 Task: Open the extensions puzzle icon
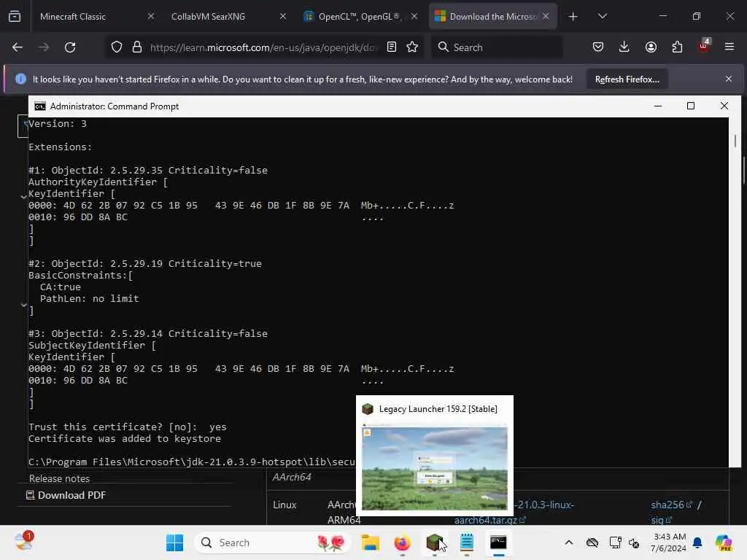(677, 47)
